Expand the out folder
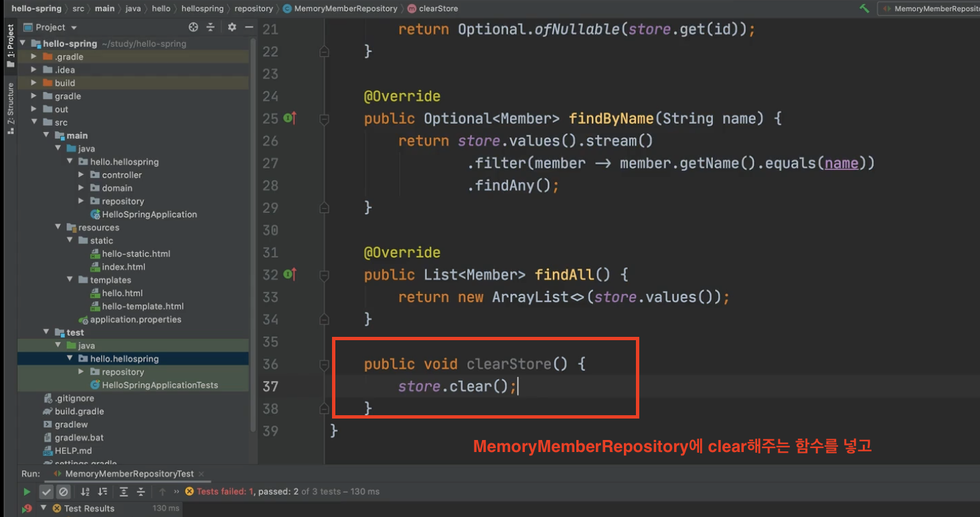This screenshot has height=517, width=980. (34, 109)
